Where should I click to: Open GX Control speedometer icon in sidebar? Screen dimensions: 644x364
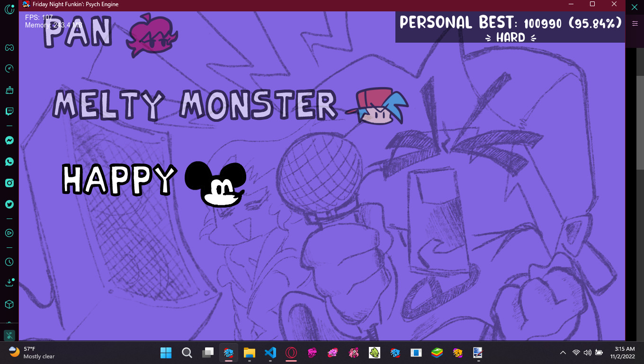9,69
